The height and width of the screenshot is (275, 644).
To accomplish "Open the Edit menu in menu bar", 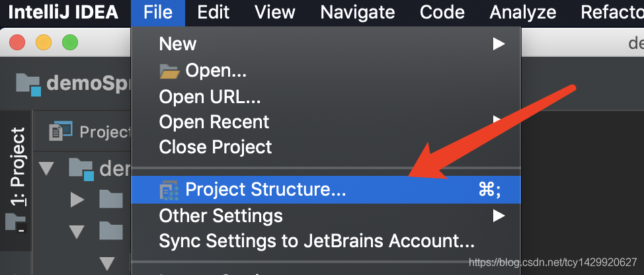I will pos(213,13).
